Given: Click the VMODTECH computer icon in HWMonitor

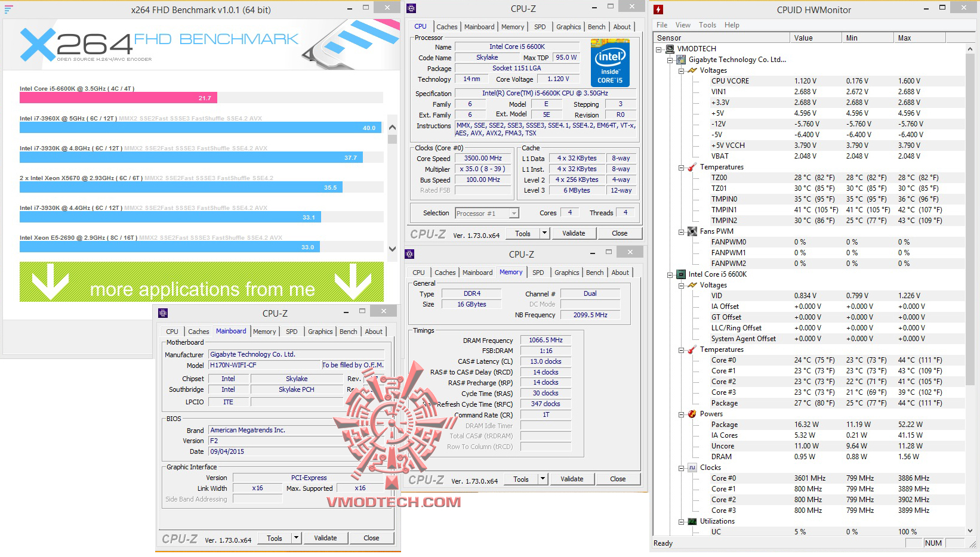Looking at the screenshot, I should click(x=670, y=49).
